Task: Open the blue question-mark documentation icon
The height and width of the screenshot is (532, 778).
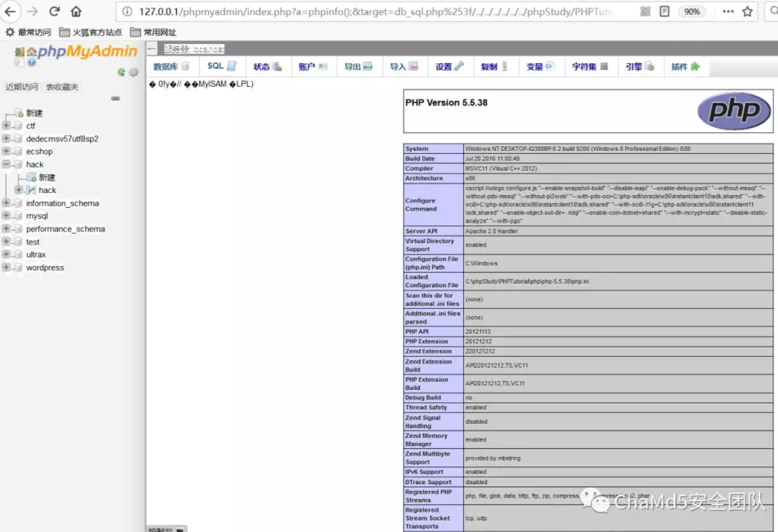Action: tap(31, 62)
